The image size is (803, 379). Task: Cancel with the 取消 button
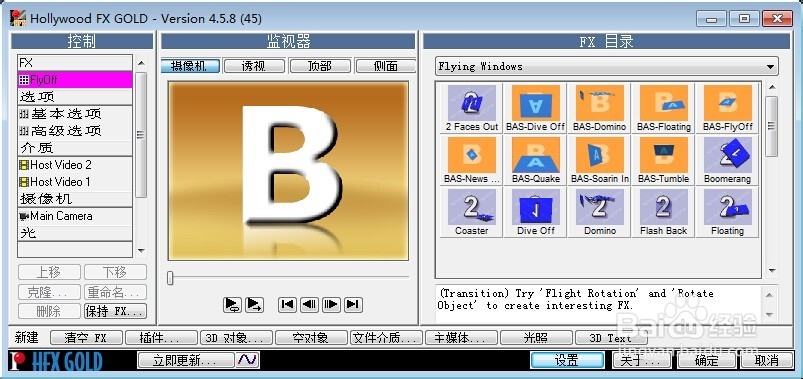[x=767, y=360]
